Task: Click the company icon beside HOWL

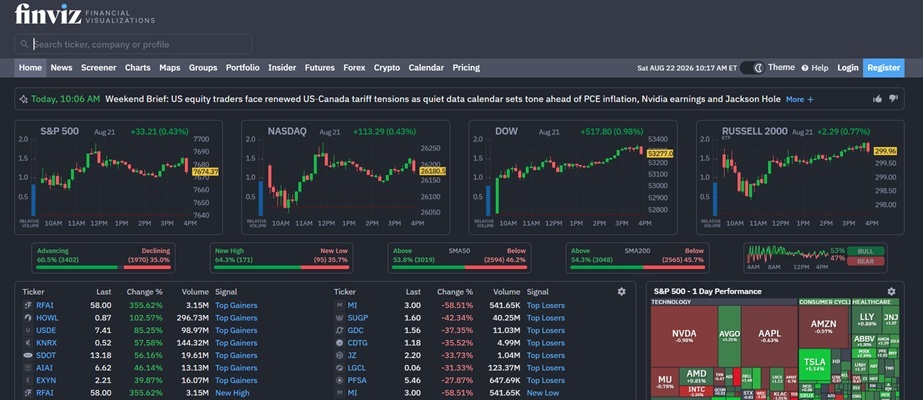Action: click(27, 318)
